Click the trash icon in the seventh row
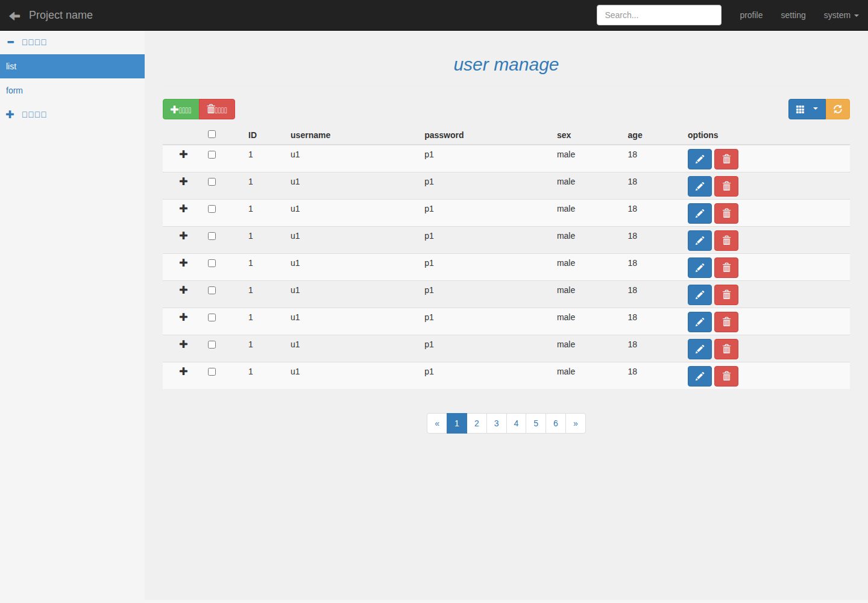Viewport: 868px width, 603px height. click(726, 322)
